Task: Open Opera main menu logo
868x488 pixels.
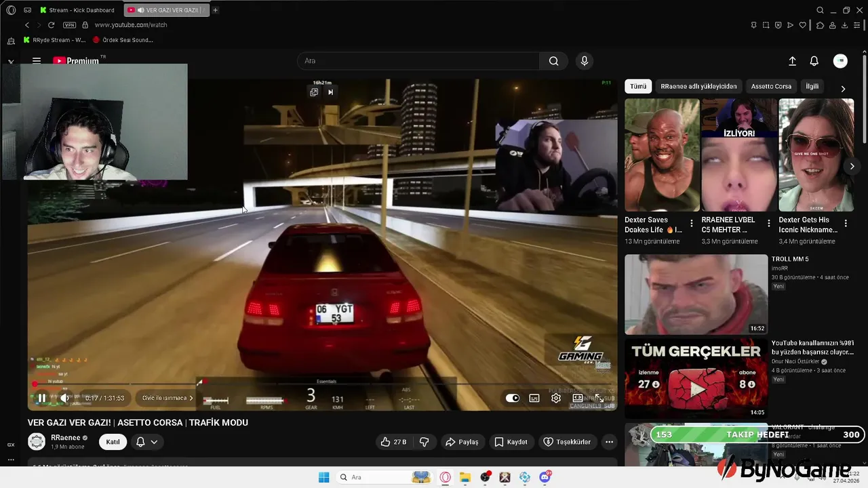Action: tap(11, 10)
